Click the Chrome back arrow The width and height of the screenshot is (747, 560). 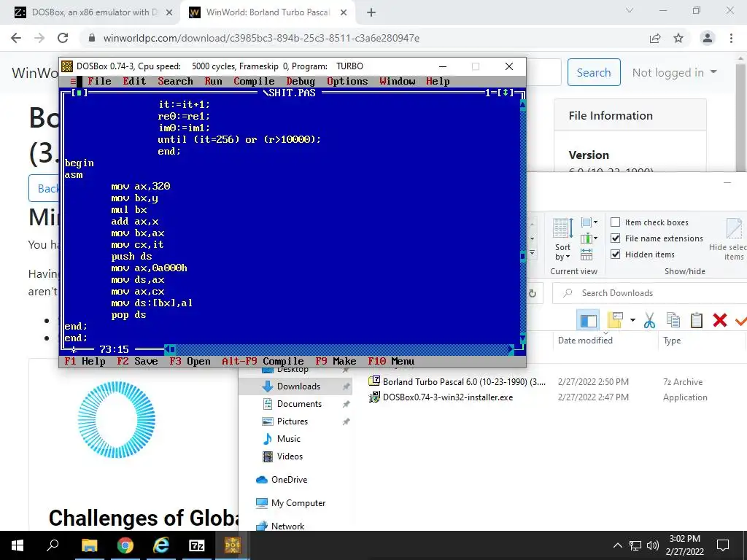pyautogui.click(x=16, y=38)
